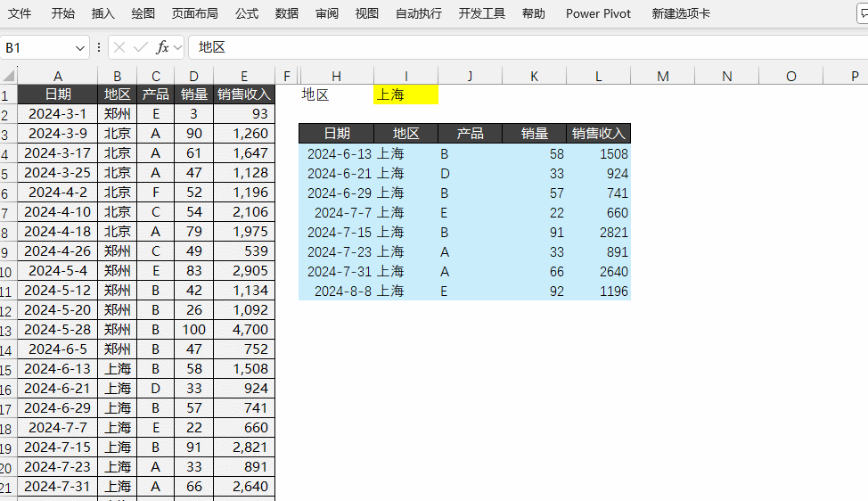Expand the dropdown next to fx
The image size is (868, 501).
(177, 48)
